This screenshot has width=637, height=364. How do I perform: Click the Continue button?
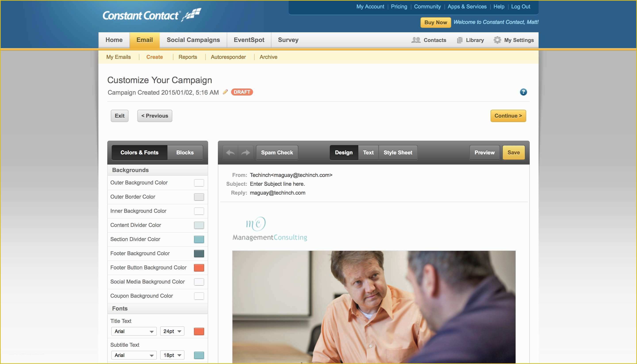coord(508,115)
